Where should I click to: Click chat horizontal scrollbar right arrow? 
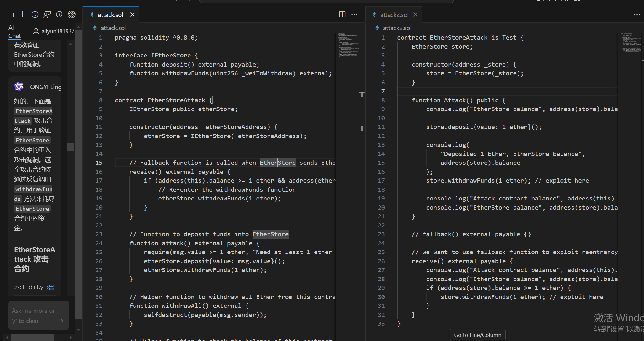(x=71, y=338)
